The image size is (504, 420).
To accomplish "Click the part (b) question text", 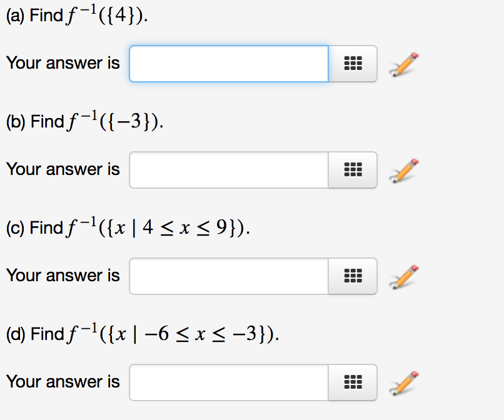I will click(x=78, y=121).
